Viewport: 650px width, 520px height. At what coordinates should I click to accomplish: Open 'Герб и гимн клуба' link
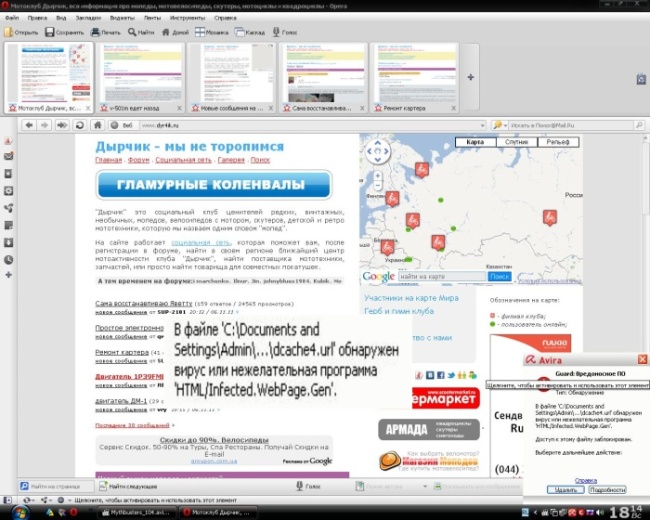coord(399,311)
